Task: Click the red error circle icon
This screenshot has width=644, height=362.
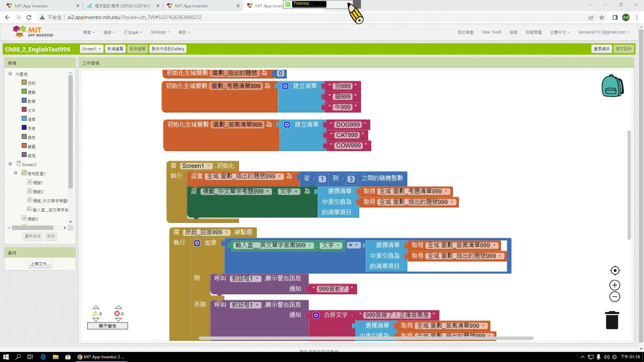Action: [117, 314]
